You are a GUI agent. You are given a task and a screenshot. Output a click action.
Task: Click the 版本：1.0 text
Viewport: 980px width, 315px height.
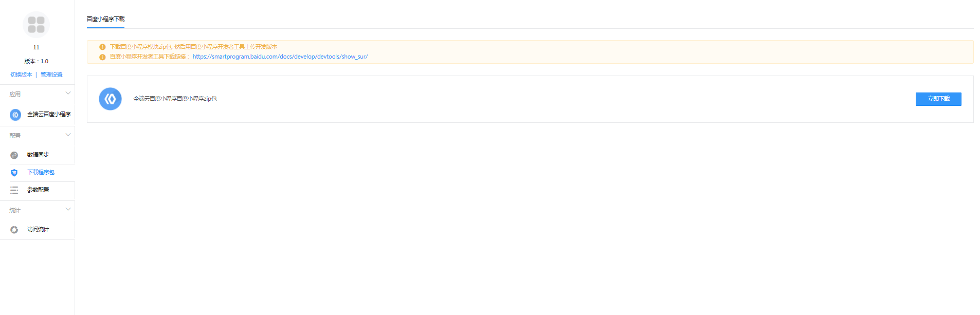(36, 61)
